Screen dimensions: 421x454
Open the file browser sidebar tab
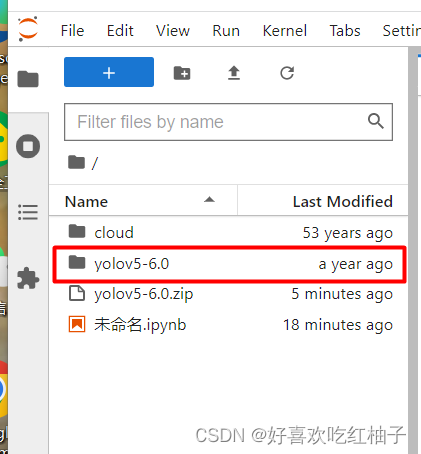tap(28, 79)
